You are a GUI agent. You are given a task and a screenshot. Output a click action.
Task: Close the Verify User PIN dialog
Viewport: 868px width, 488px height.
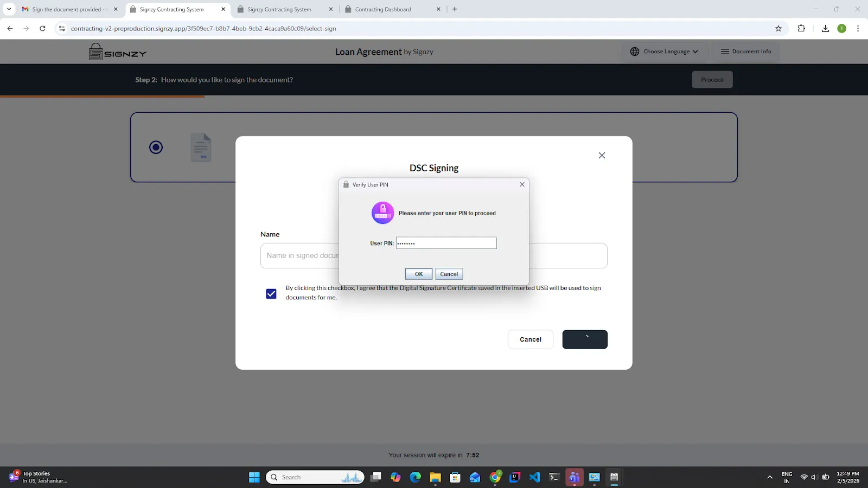tap(522, 184)
